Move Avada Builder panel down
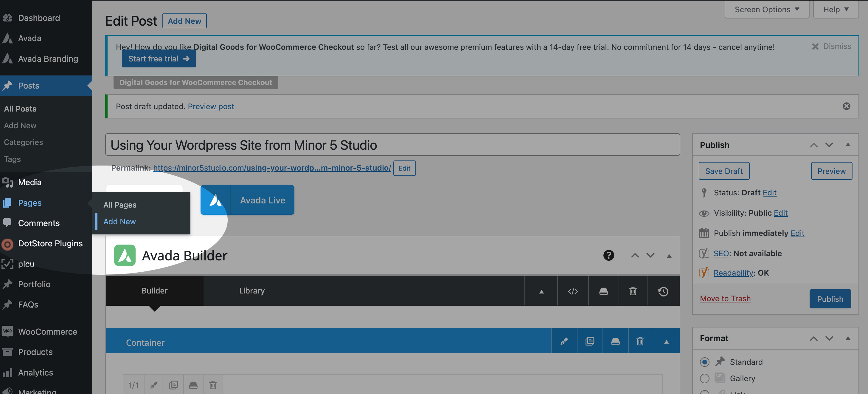This screenshot has height=394, width=868. click(x=650, y=255)
